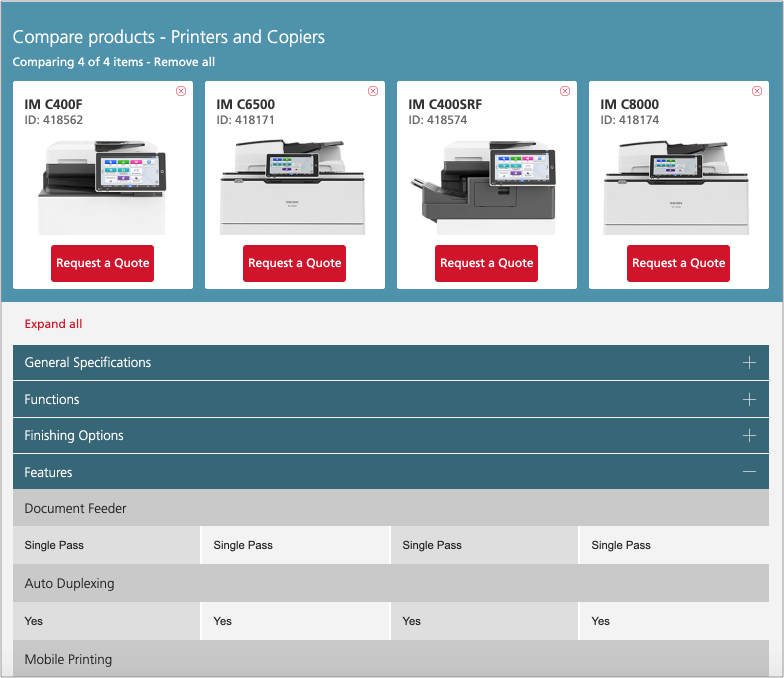Click Expand all link
Viewport: 784px width, 678px height.
(x=53, y=324)
